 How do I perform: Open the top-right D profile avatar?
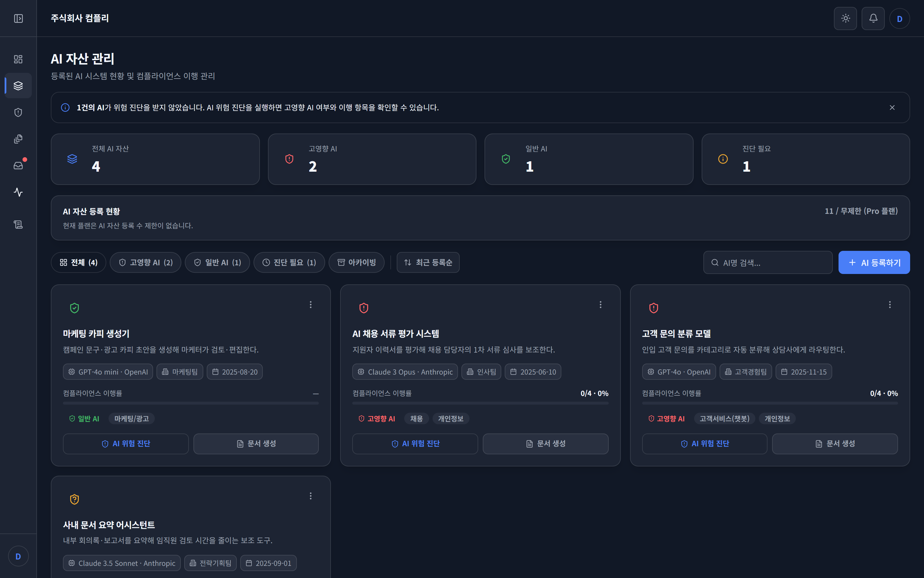pyautogui.click(x=899, y=19)
